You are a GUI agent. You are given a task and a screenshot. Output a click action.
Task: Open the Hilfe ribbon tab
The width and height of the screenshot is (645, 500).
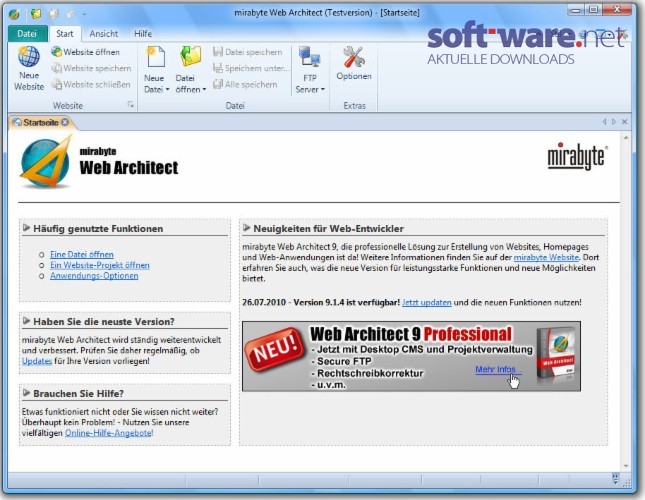point(143,34)
